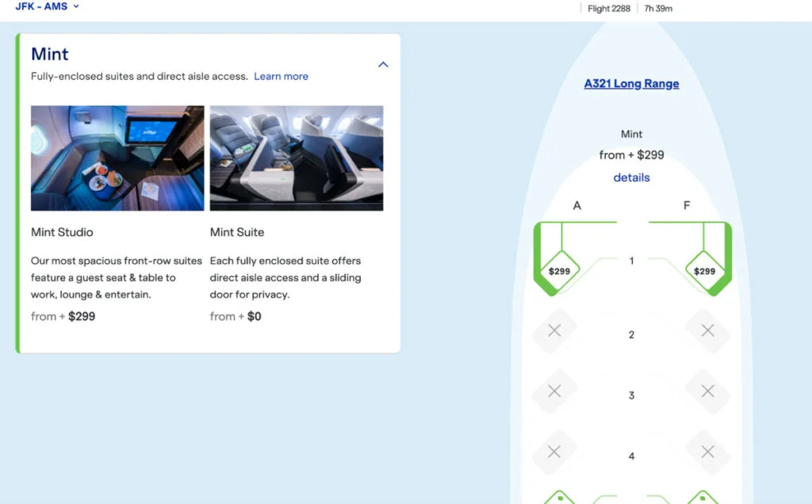Click unavailable seat 2A
The image size is (812, 504).
point(554,330)
